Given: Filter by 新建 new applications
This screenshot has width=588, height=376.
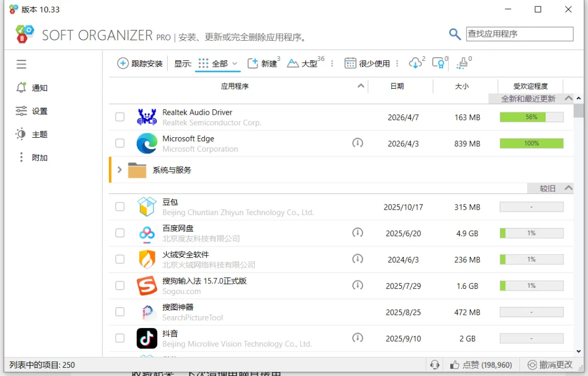Looking at the screenshot, I should pos(264,63).
